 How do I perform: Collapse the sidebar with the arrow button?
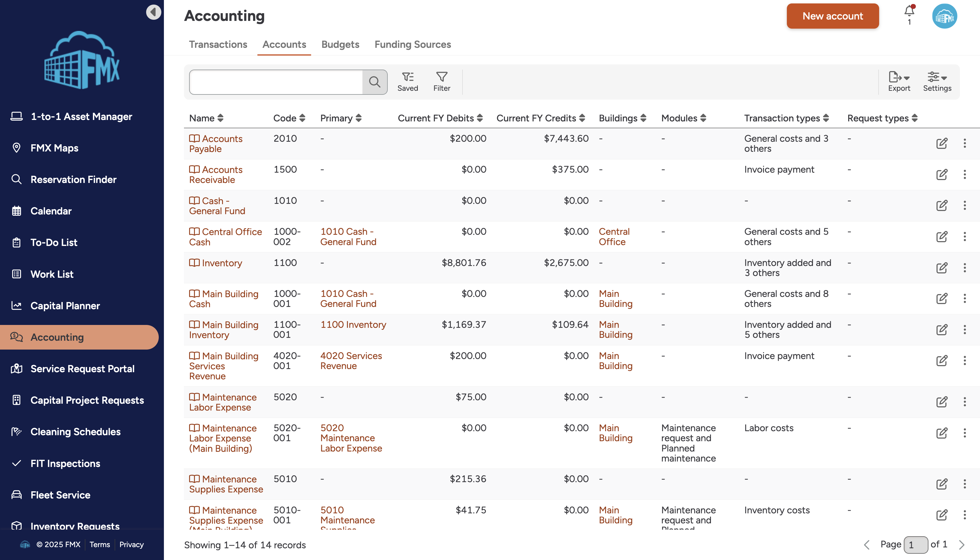click(153, 12)
